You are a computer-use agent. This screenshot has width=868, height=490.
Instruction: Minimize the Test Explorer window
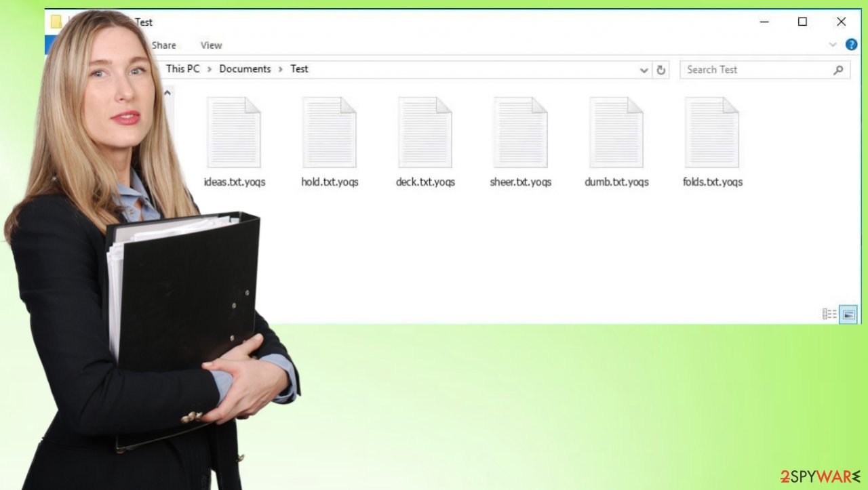[764, 22]
